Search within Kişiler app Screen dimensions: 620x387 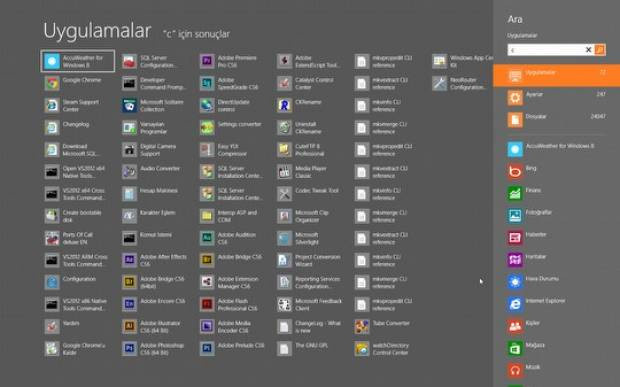pos(556,326)
